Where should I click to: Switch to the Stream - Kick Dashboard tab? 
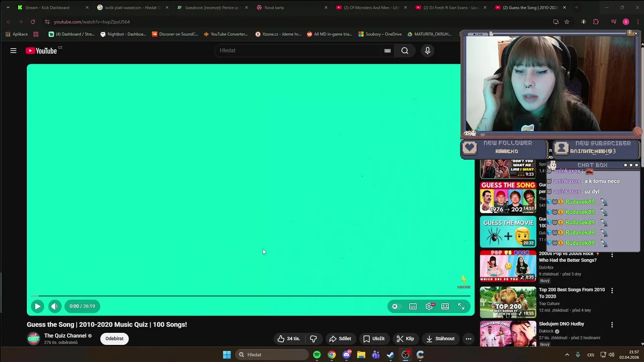tap(52, 8)
